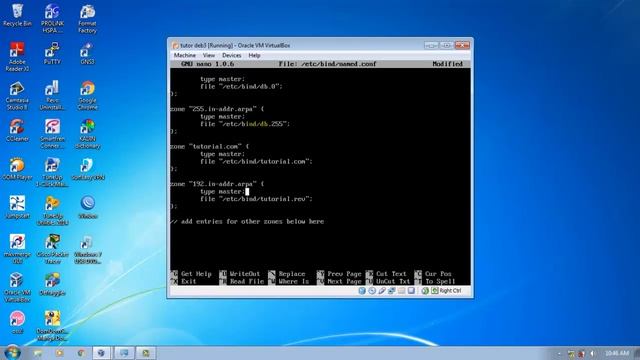Minimize the VirtualBox VM window
Viewport: 640px width, 360px height.
pyautogui.click(x=431, y=45)
